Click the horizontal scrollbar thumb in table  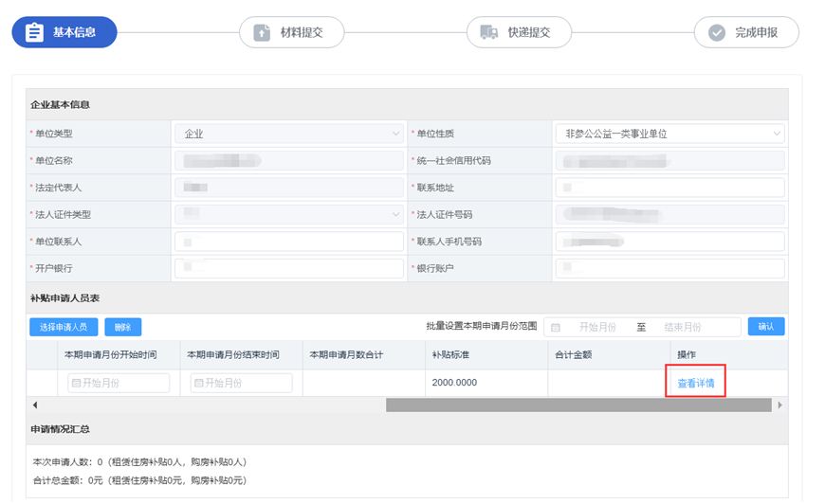point(578,405)
